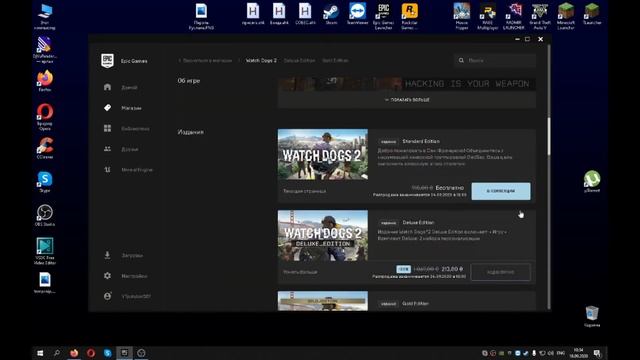The height and width of the screenshot is (360, 640).
Task: Click the Epic Games logo in launcher
Action: (x=107, y=61)
